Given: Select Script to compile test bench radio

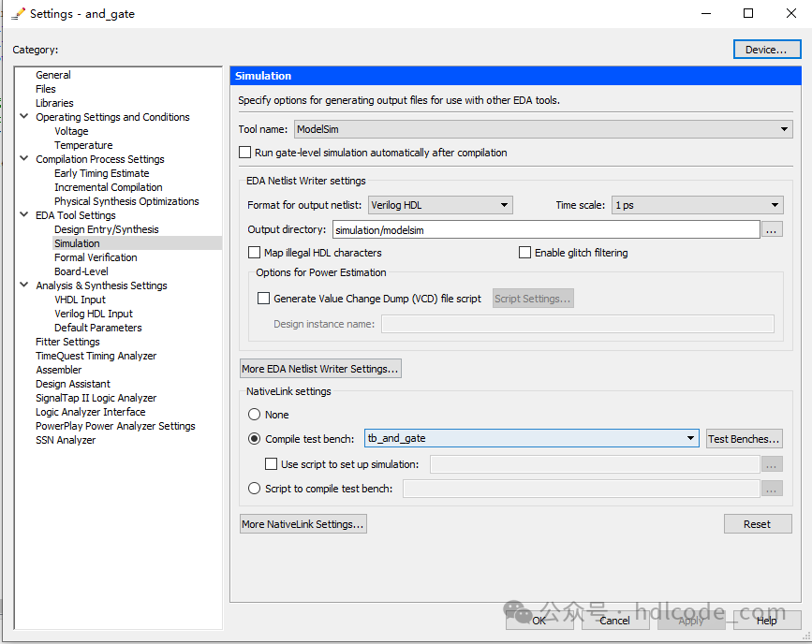Looking at the screenshot, I should 254,489.
